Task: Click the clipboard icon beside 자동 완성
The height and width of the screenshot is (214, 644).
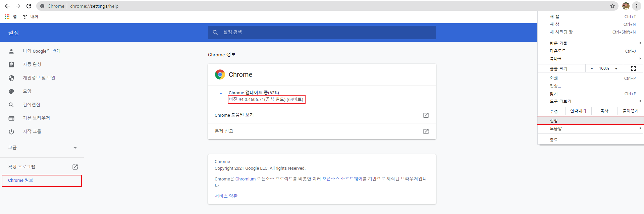Action: click(x=11, y=65)
